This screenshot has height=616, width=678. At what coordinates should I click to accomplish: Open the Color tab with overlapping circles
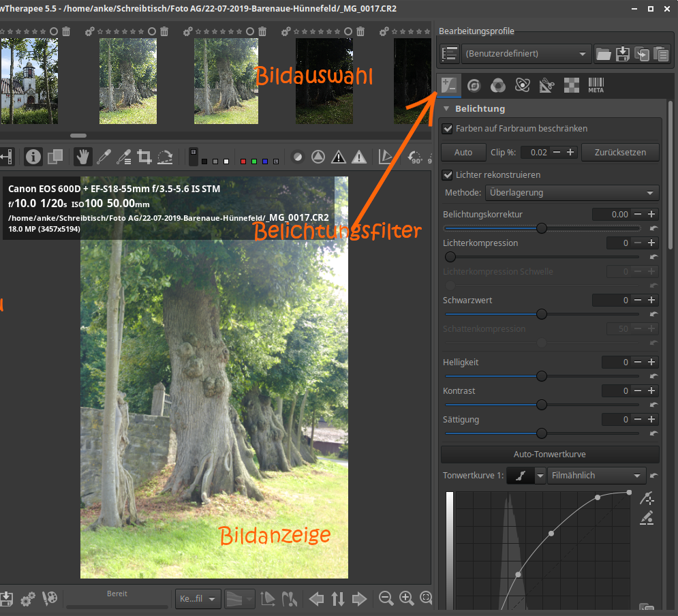coord(498,85)
